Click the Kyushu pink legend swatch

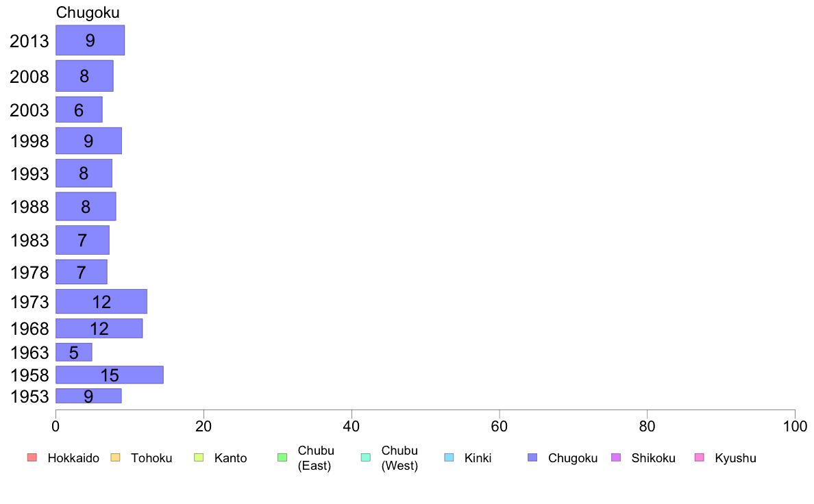(700, 457)
